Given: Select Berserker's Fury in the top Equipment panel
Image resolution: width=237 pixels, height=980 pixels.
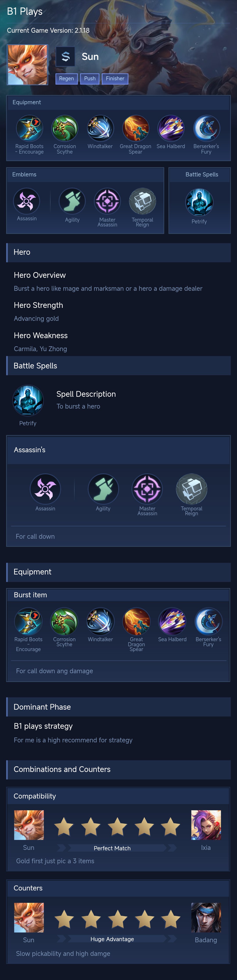Looking at the screenshot, I should click(206, 129).
